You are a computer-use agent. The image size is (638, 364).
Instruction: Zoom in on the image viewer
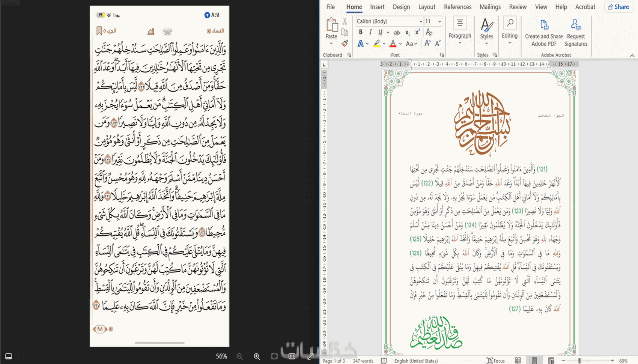coord(257,356)
